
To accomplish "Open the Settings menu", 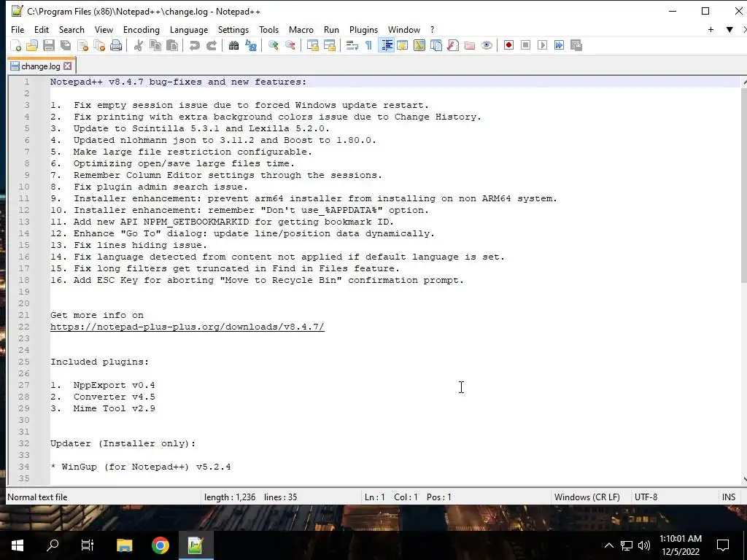I will [233, 29].
